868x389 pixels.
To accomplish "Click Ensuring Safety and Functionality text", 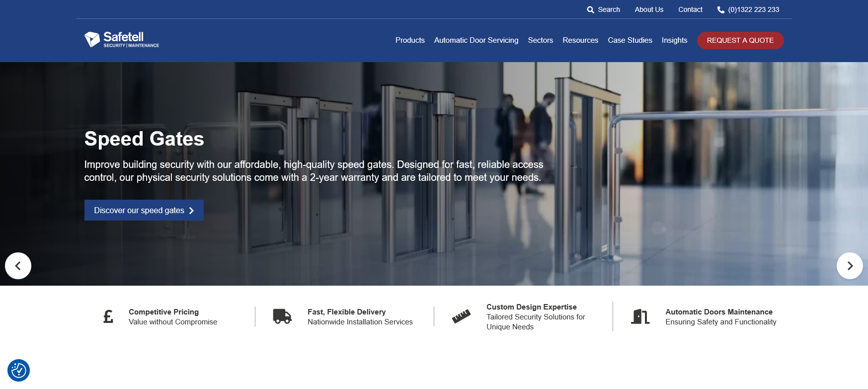I will [x=721, y=322].
